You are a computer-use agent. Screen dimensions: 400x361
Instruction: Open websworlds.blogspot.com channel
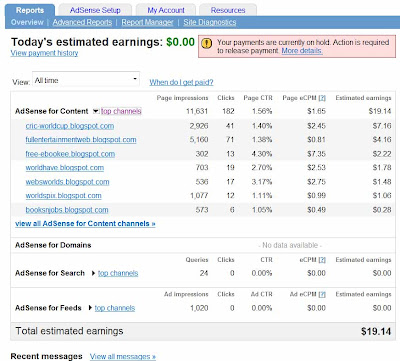(x=67, y=182)
